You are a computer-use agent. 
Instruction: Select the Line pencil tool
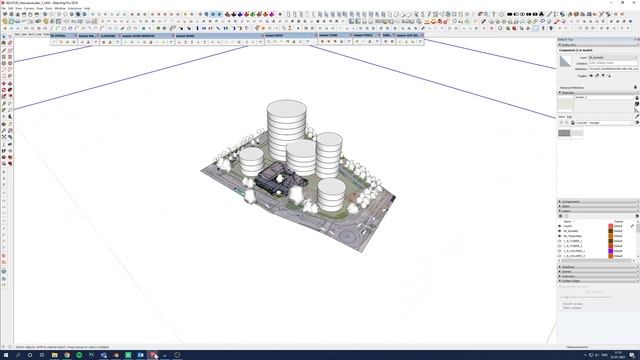pos(4,51)
